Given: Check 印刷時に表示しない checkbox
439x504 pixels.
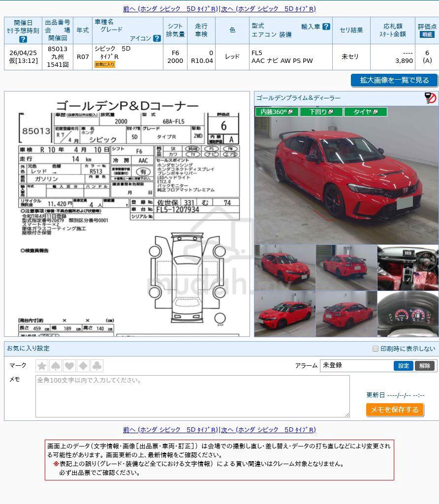Looking at the screenshot, I should tap(375, 349).
